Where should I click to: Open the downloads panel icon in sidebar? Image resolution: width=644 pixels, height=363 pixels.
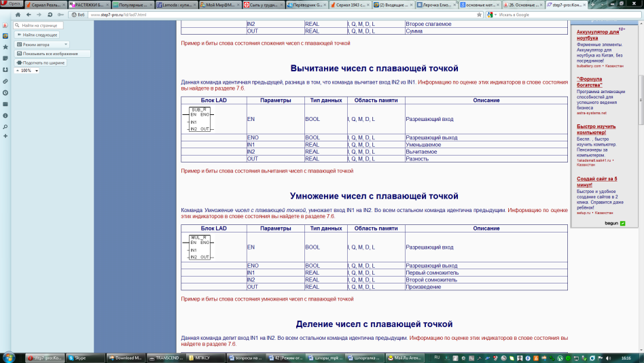pyautogui.click(x=5, y=70)
